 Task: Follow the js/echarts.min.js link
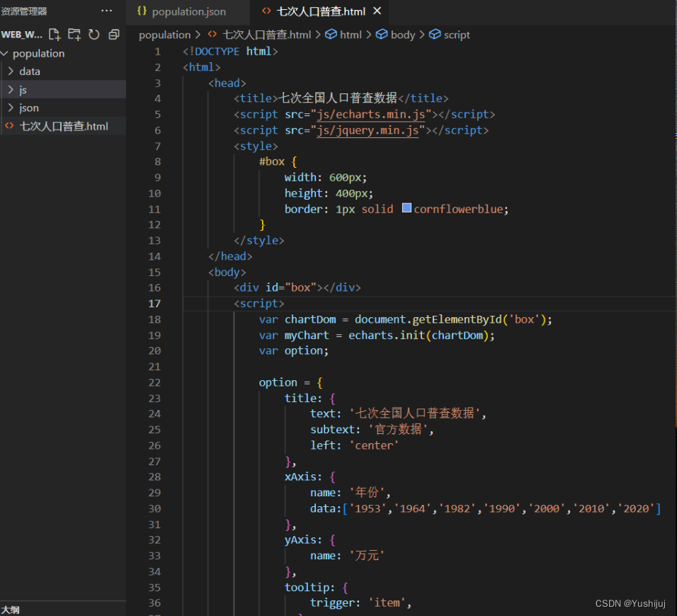[x=371, y=115]
